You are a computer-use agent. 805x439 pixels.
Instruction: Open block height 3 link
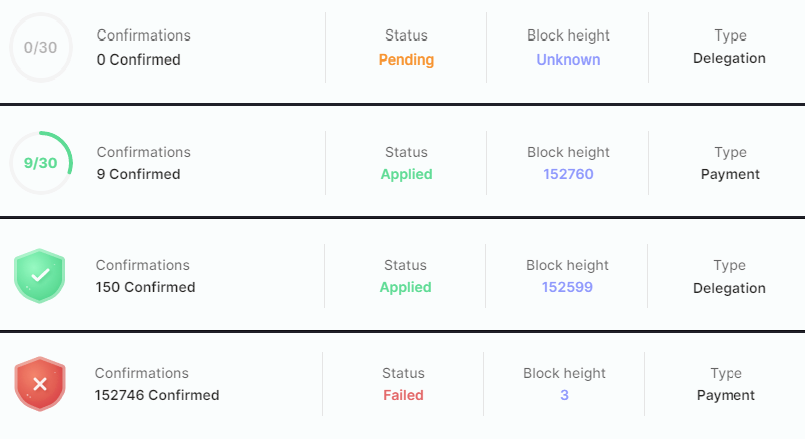[x=564, y=395]
